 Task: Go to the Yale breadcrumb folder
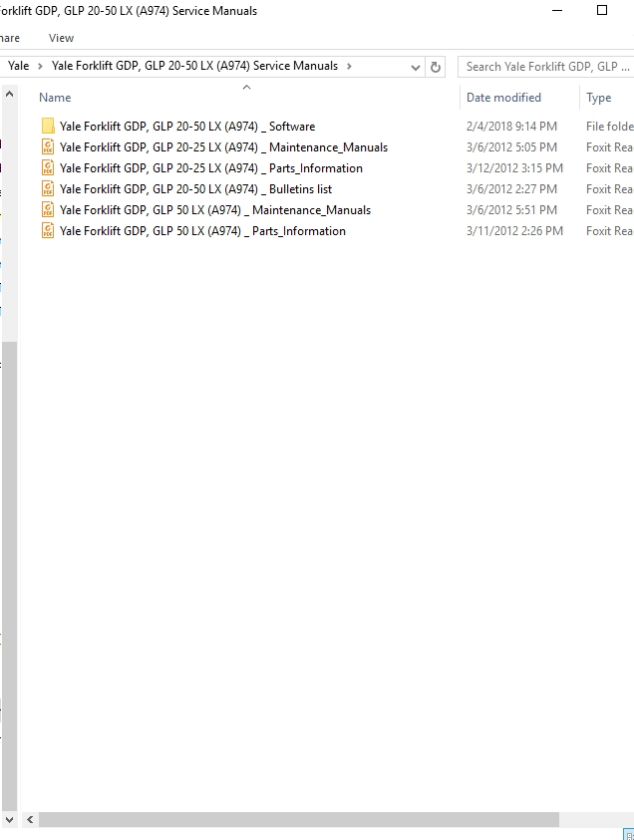(x=19, y=66)
